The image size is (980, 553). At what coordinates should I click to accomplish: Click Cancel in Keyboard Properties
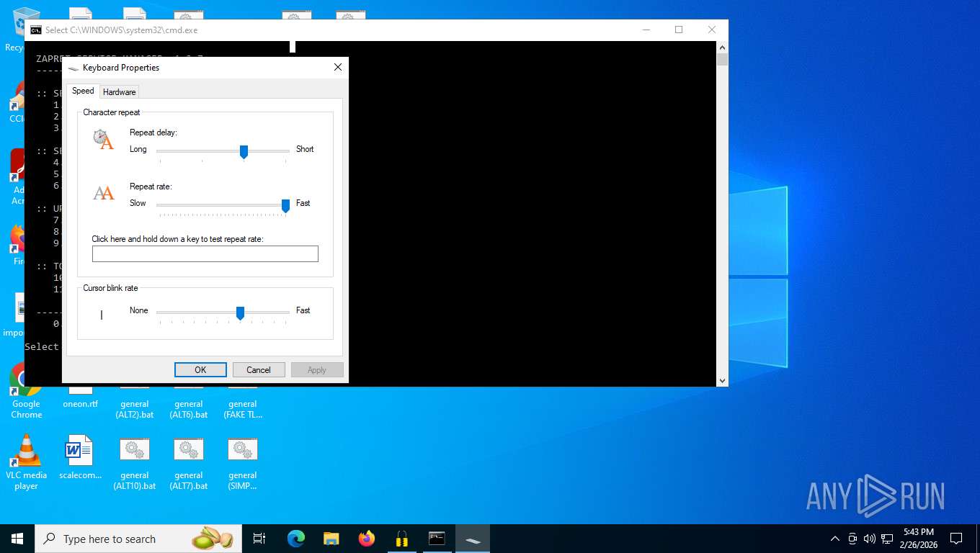click(x=259, y=369)
